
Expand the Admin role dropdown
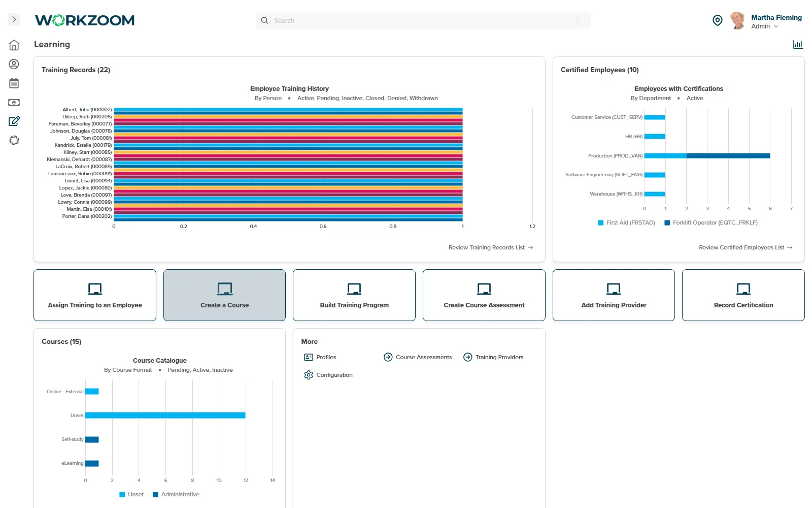point(765,26)
